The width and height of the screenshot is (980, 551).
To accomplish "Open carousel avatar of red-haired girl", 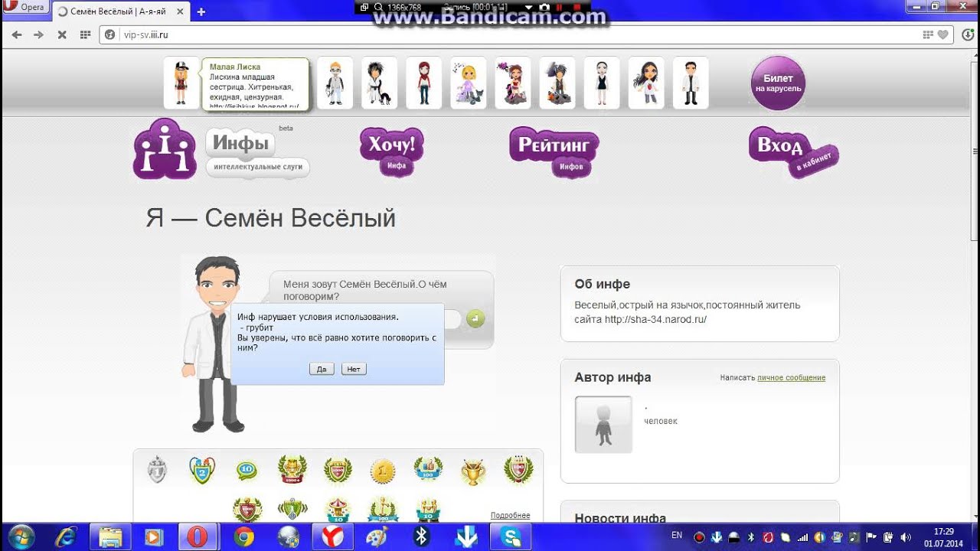I will click(x=424, y=83).
